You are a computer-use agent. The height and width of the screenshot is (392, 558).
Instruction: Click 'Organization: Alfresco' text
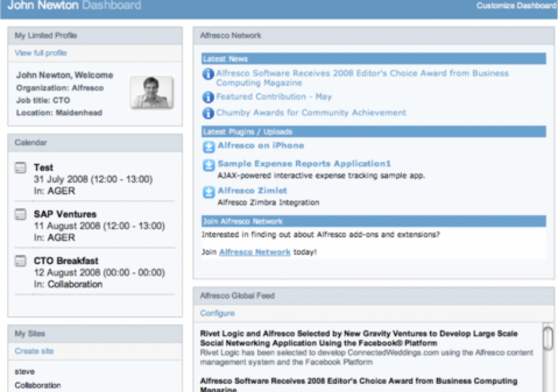tap(60, 88)
